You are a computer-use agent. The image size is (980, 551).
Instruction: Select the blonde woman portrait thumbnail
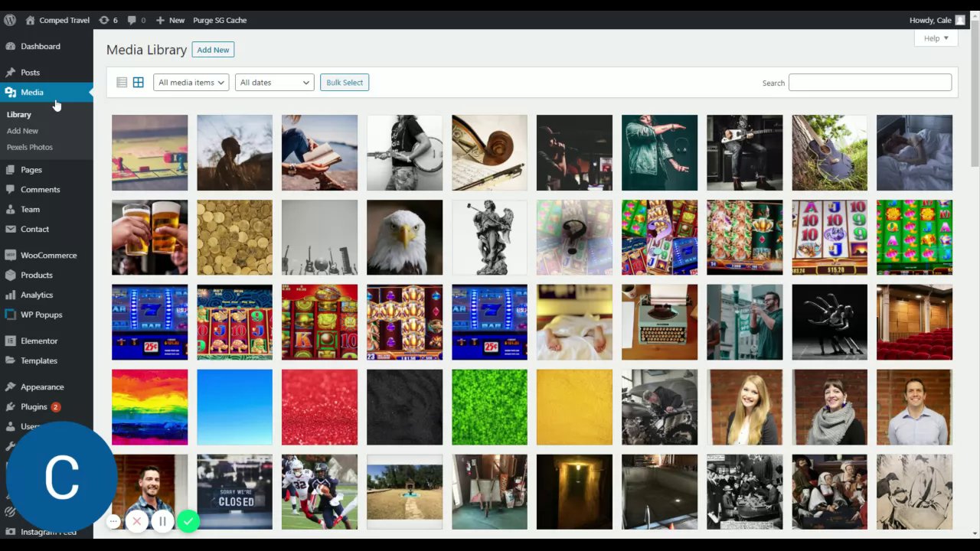tap(744, 407)
